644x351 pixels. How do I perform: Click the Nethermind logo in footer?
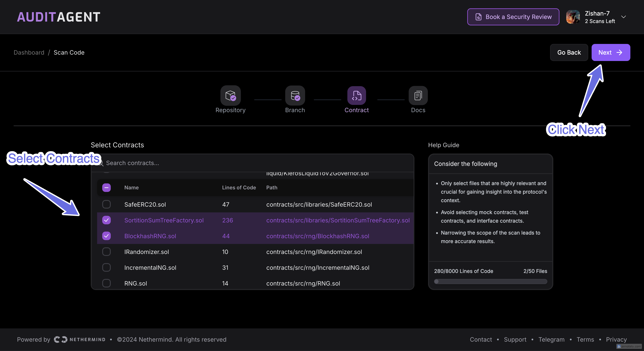click(79, 339)
